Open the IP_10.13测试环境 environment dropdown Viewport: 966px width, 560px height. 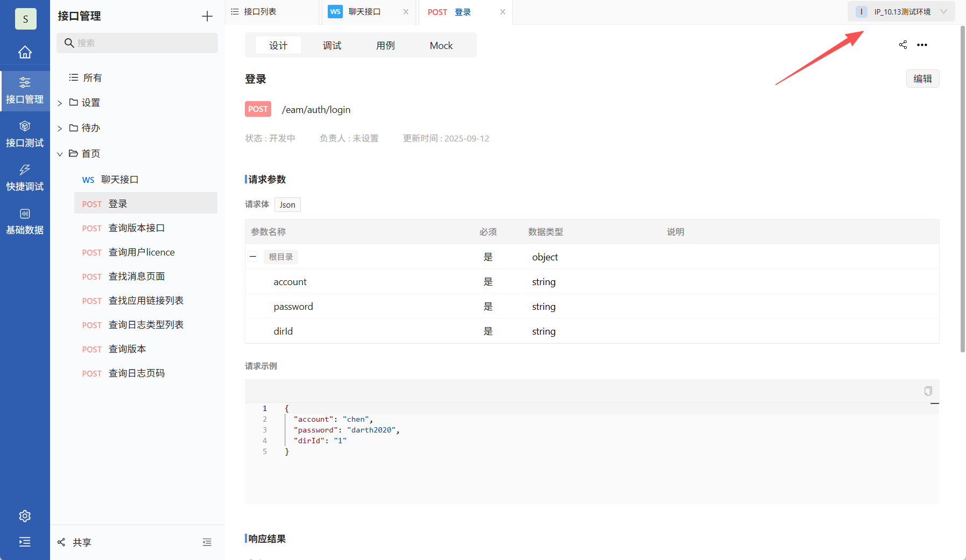coord(901,12)
